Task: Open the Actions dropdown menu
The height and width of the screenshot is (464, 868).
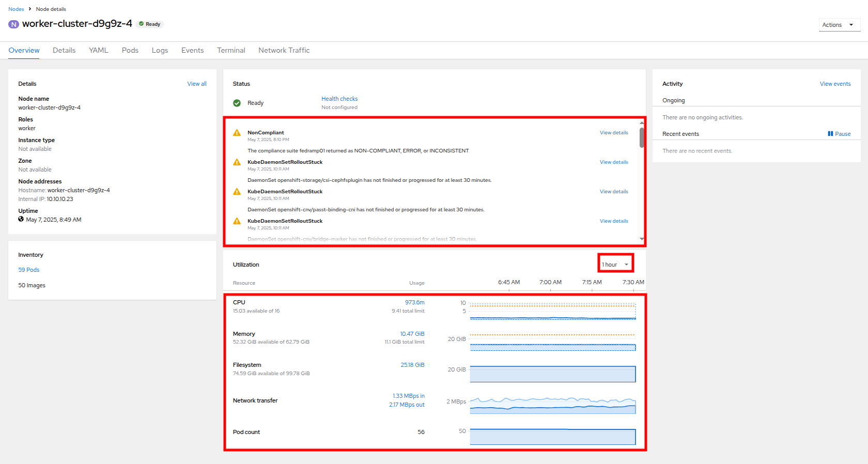Action: pyautogui.click(x=839, y=25)
